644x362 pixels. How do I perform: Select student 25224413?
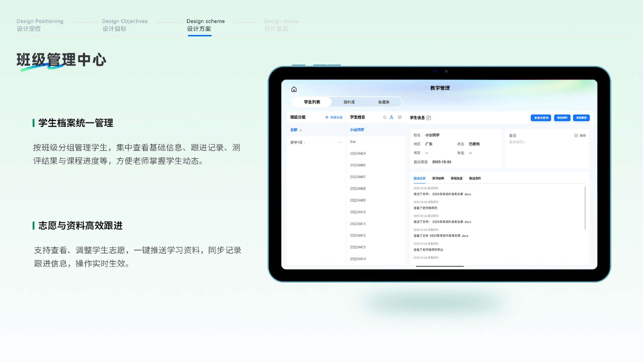376,247
